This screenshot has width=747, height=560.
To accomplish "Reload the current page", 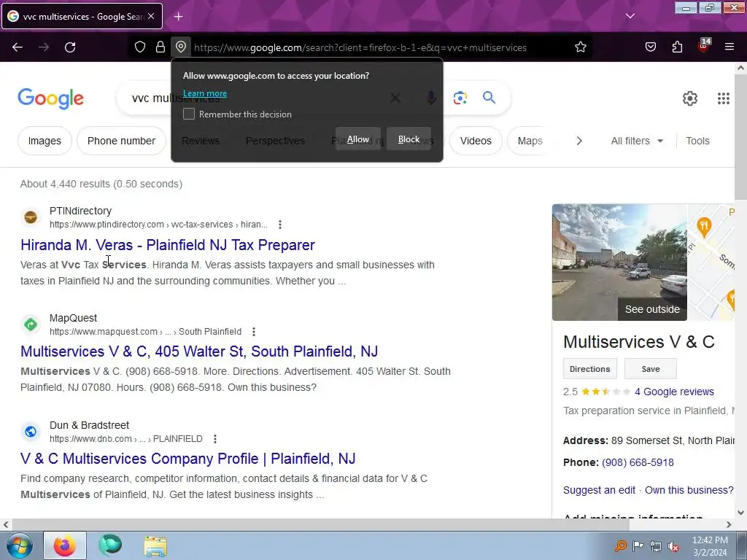I will 70,47.
